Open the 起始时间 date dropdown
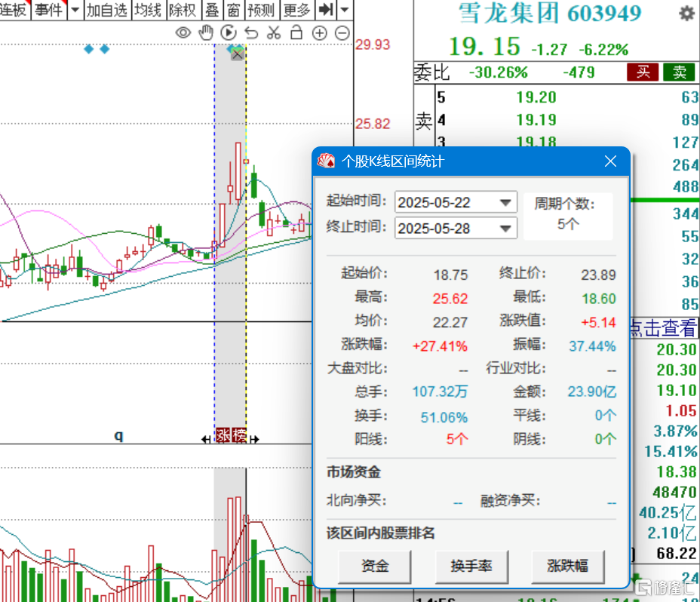The width and height of the screenshot is (700, 602). pos(505,202)
